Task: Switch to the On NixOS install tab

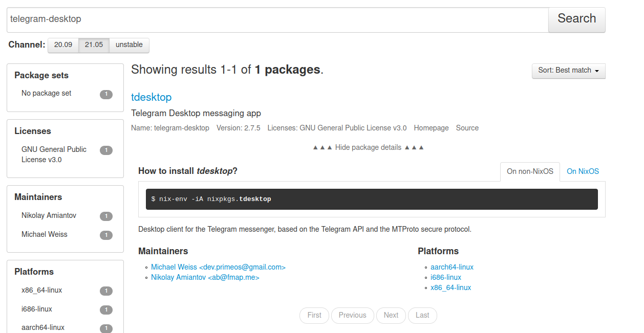Action: [x=583, y=171]
